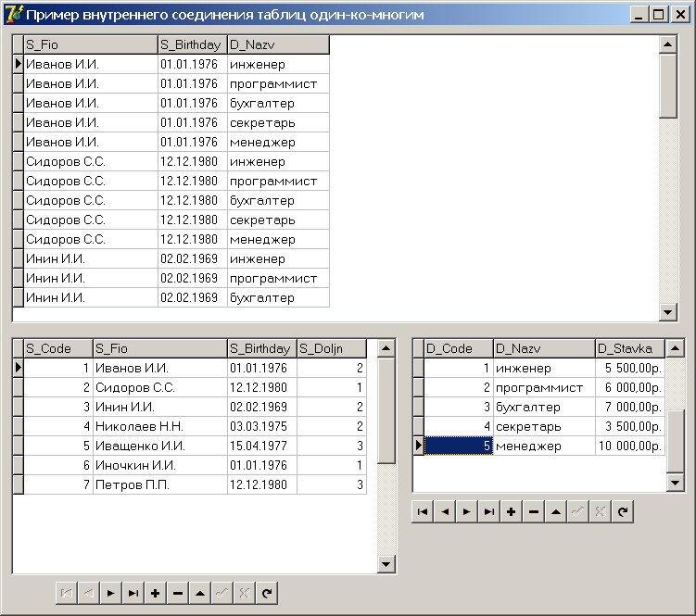Click D_Code column header
696x616 pixels.
point(459,348)
